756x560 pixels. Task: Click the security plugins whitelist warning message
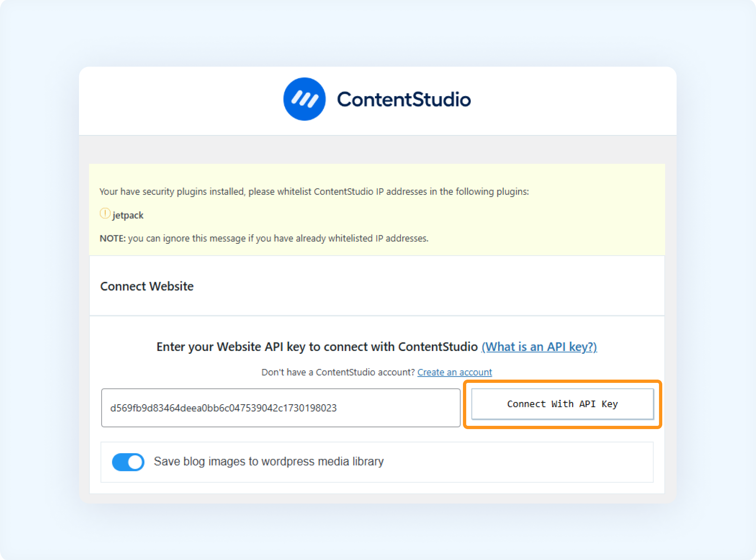(x=314, y=191)
